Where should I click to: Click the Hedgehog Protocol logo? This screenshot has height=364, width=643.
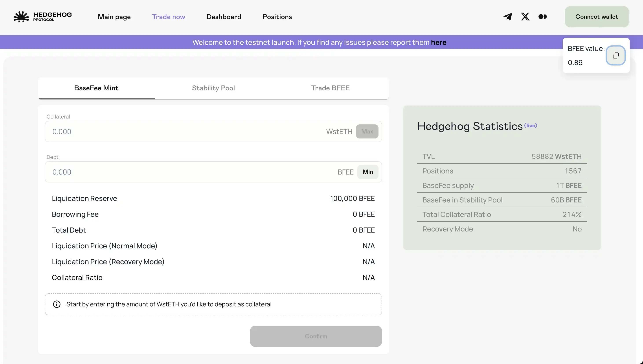[42, 17]
